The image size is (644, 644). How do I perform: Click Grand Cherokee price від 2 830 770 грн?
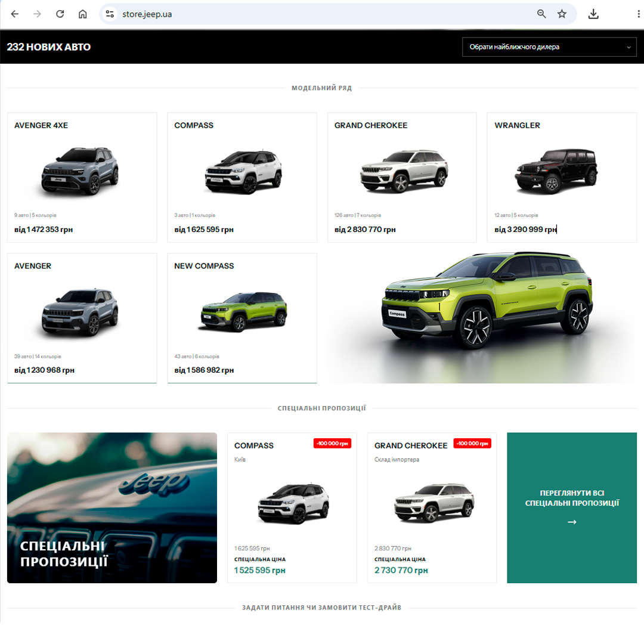[x=365, y=230]
